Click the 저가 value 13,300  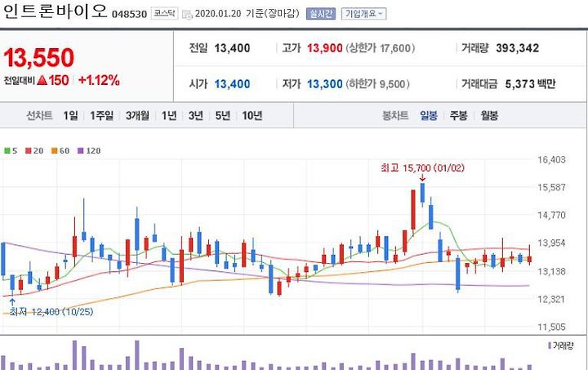pos(325,84)
